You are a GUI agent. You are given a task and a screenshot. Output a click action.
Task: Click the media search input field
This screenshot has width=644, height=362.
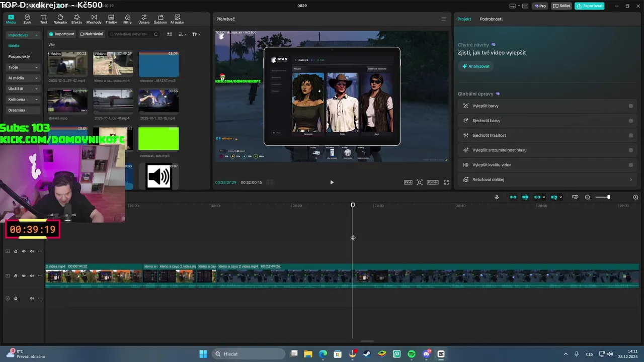click(134, 34)
